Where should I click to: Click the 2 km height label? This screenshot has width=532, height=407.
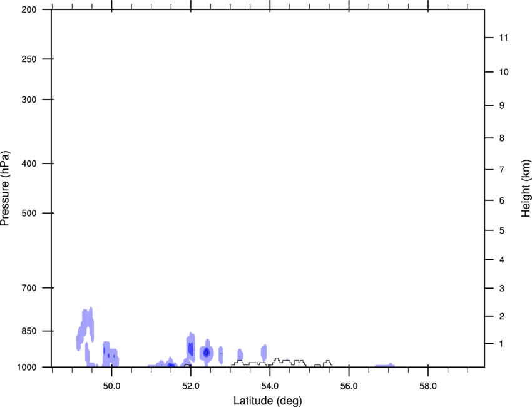[502, 316]
